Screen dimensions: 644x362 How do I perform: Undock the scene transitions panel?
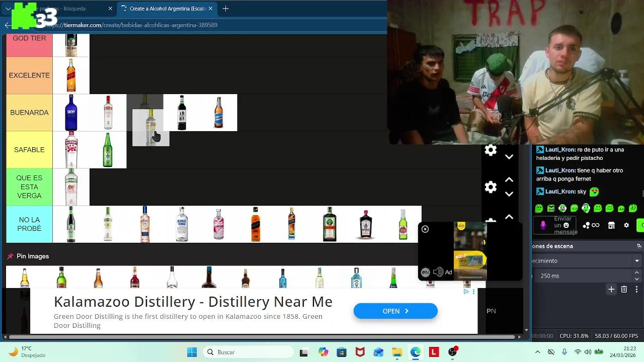[x=639, y=246]
